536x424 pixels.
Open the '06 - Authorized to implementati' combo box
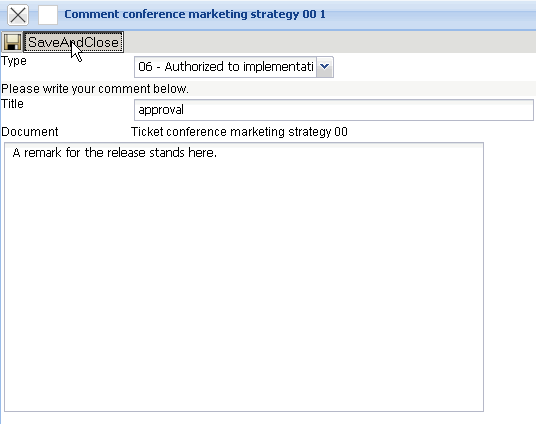tap(234, 67)
